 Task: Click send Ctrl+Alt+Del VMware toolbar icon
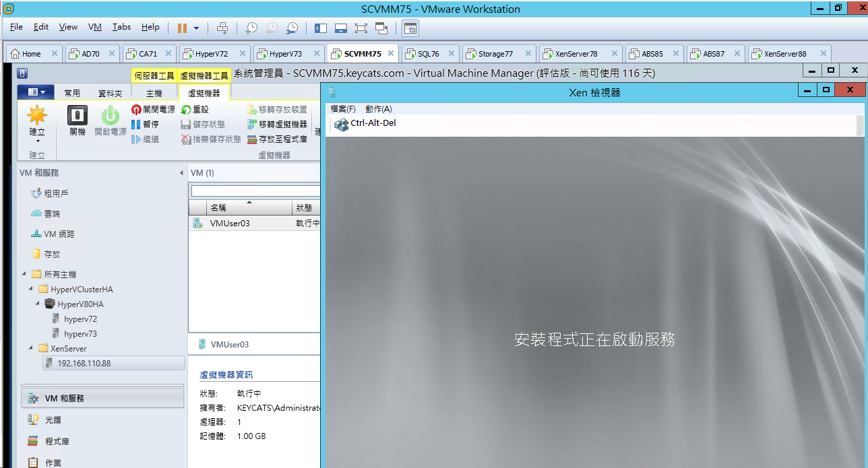coord(222,28)
